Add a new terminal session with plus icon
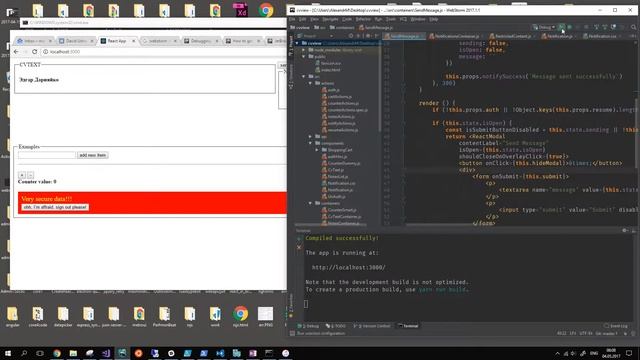The width and height of the screenshot is (640, 360). pyautogui.click(x=299, y=238)
